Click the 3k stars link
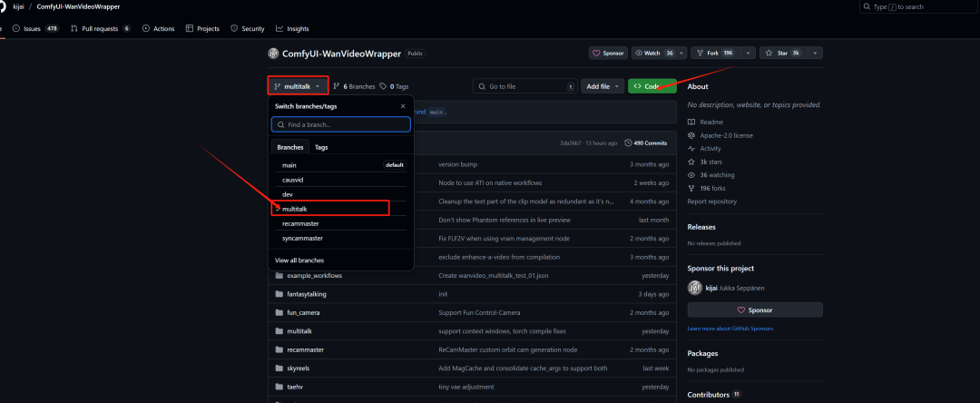Image resolution: width=980 pixels, height=403 pixels. point(705,162)
